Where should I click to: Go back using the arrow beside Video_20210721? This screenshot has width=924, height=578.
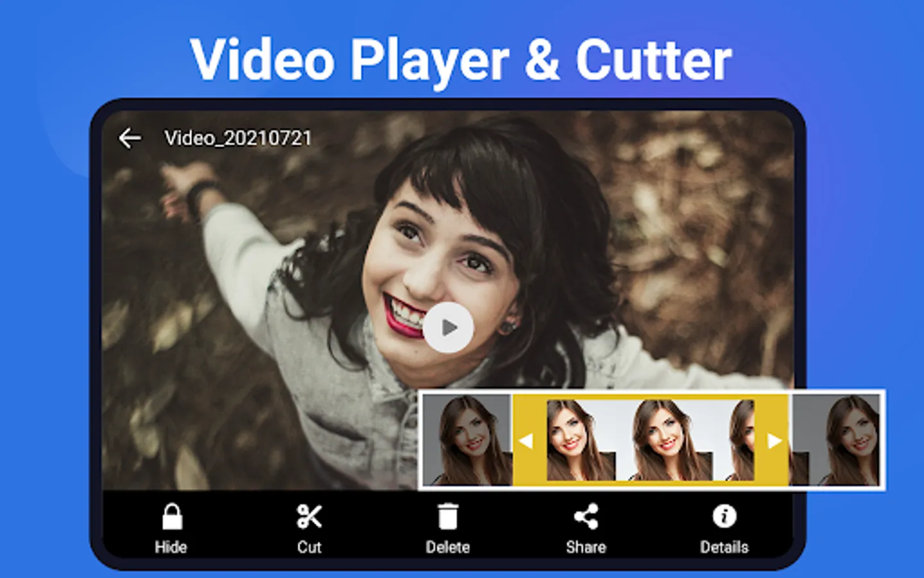[130, 138]
